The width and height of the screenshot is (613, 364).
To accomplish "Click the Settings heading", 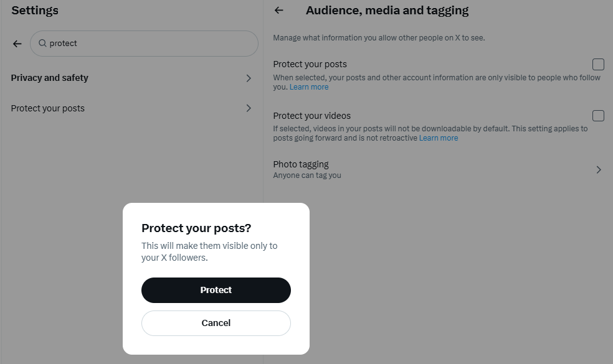I will coord(35,11).
